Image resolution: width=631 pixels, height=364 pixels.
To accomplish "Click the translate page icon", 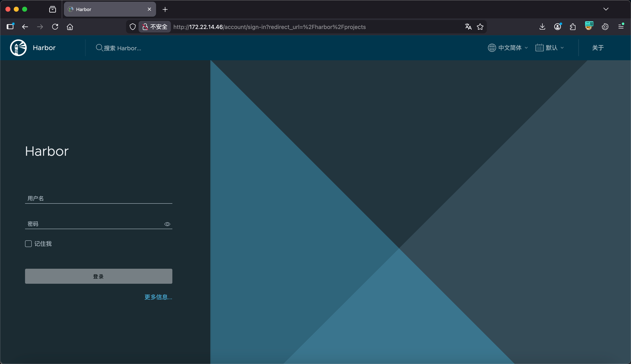I will 468,27.
